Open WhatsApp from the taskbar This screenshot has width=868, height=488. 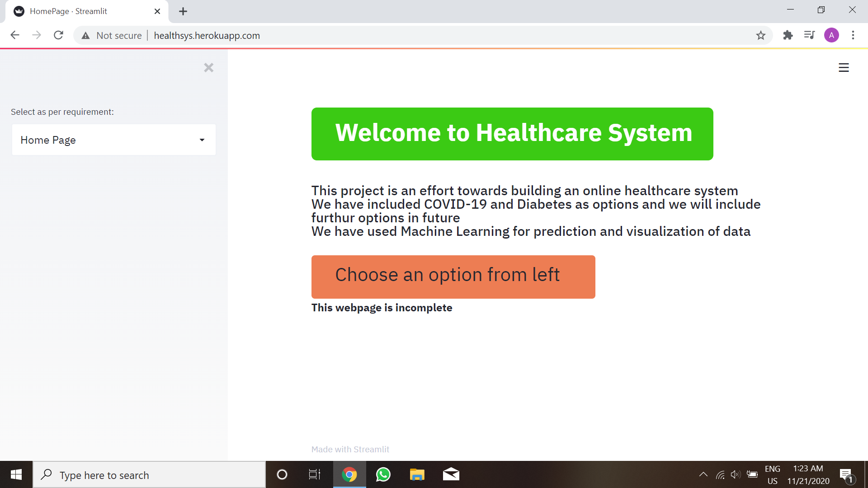tap(383, 474)
